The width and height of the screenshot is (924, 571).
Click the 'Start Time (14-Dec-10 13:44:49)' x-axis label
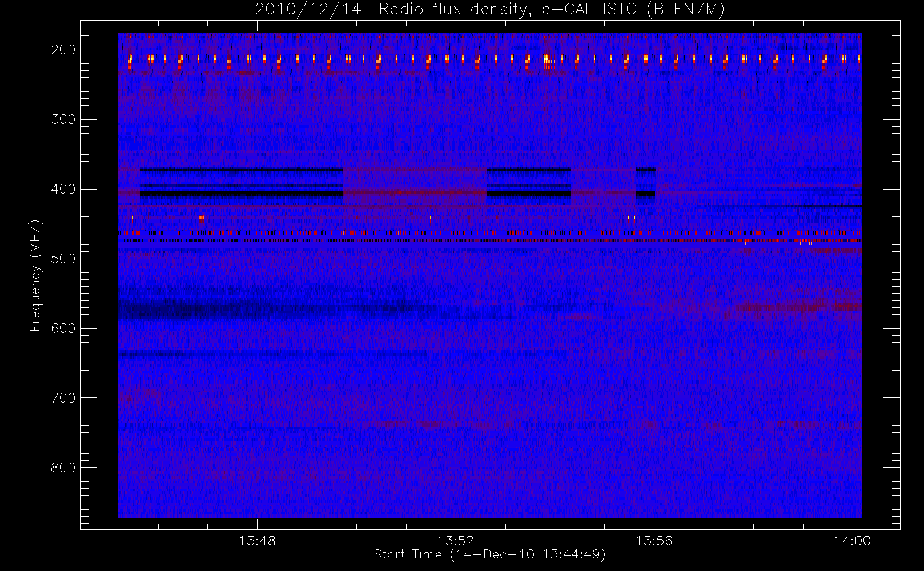point(489,554)
